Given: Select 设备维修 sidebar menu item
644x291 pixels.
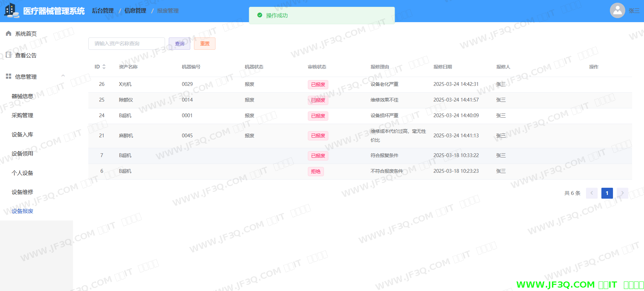Looking at the screenshot, I should (23, 192).
